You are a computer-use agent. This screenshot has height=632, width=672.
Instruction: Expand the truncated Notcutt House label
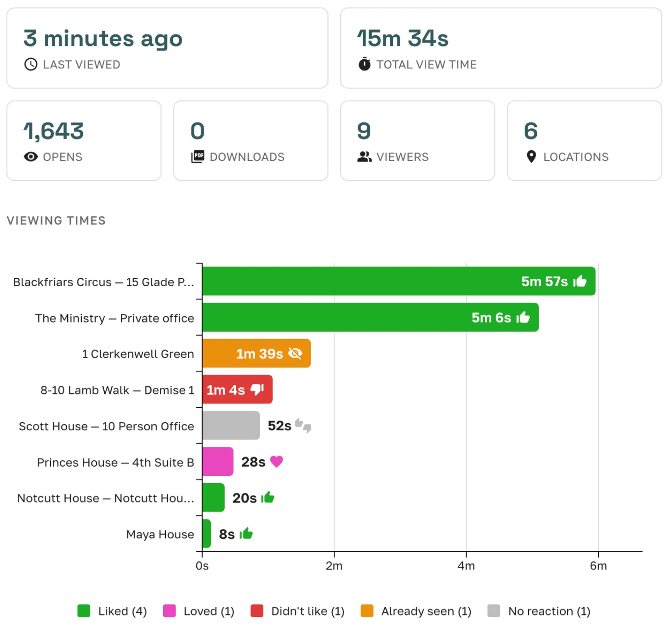point(105,498)
